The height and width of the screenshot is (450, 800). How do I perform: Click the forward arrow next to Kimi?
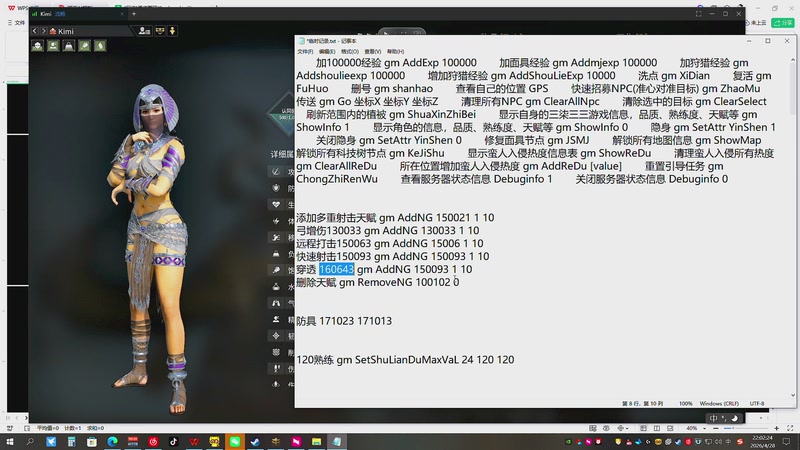pyautogui.click(x=43, y=31)
